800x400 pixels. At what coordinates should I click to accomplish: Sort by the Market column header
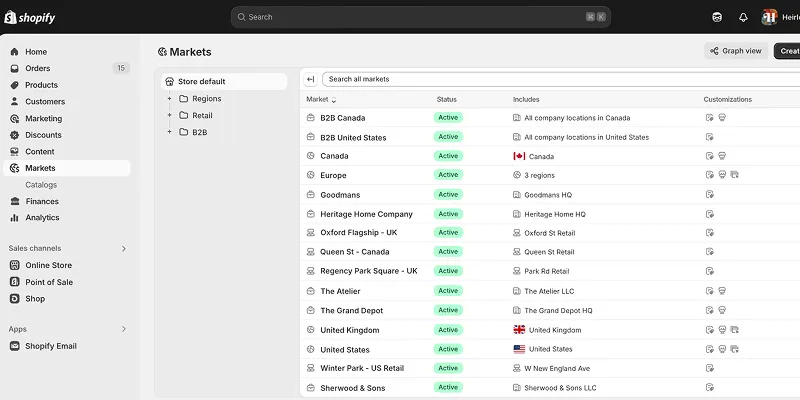coord(321,99)
